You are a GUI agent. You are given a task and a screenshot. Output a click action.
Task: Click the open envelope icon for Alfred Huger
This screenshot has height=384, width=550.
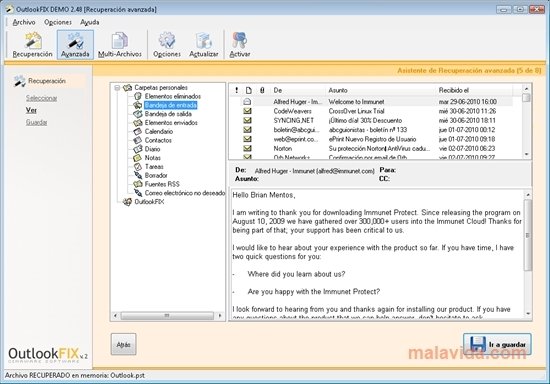[x=247, y=102]
